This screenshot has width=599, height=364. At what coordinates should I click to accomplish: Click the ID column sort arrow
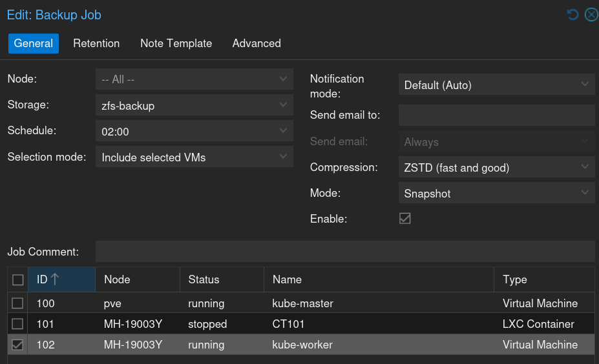55,279
